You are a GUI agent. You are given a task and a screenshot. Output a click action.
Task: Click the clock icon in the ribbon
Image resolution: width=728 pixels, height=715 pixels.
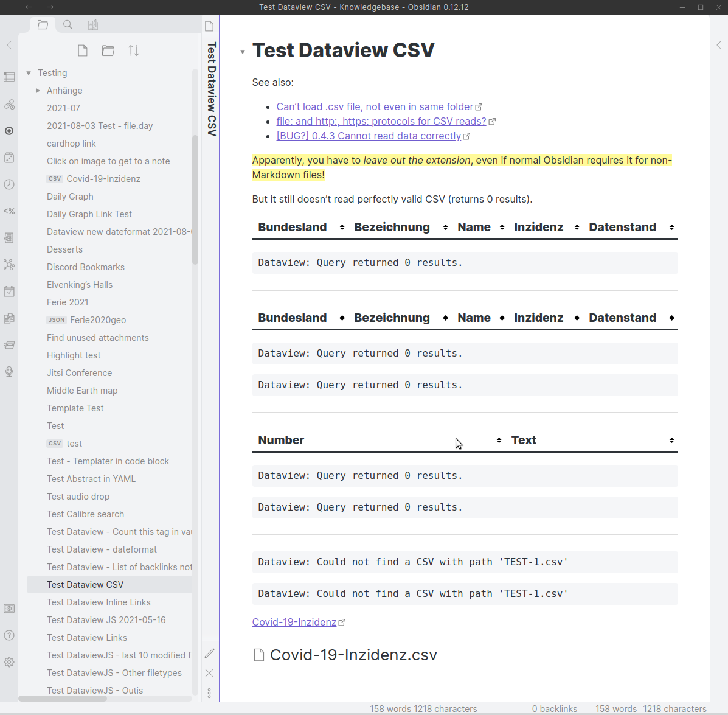(x=9, y=184)
